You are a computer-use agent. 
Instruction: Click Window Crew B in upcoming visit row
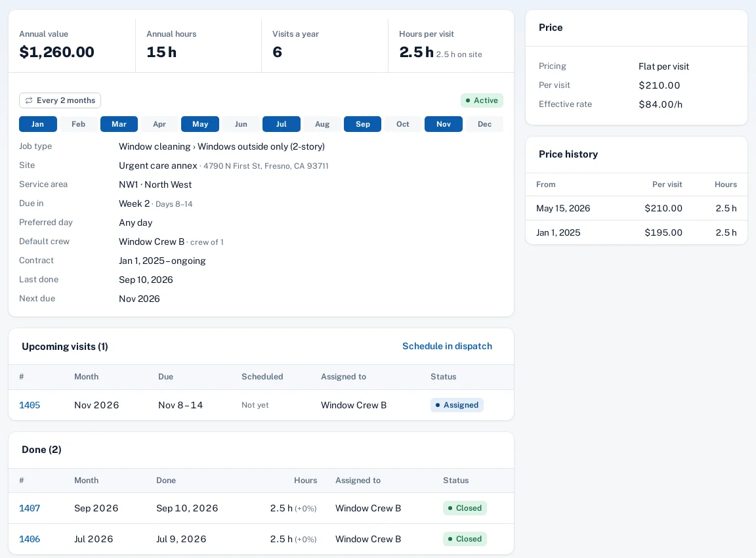click(x=354, y=405)
